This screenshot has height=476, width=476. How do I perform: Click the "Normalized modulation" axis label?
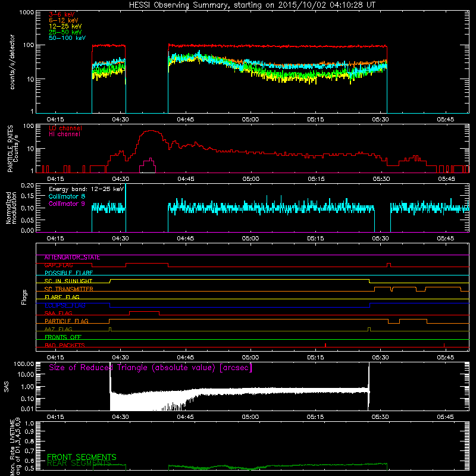tap(11, 208)
